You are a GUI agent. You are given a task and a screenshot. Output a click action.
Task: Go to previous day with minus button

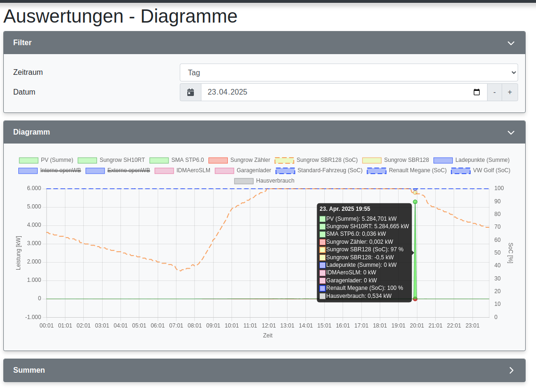point(494,92)
